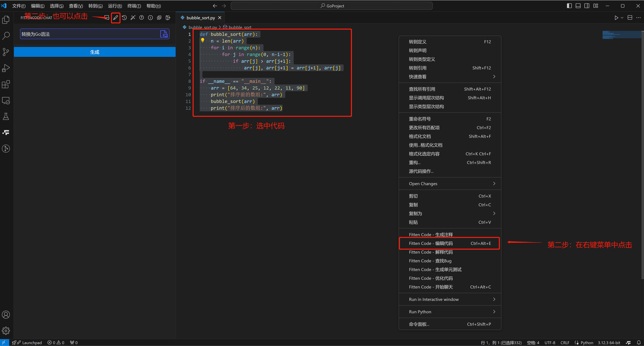Click the new chat icon in Fitten panel
Image resolution: width=644 pixels, height=346 pixels.
click(107, 18)
